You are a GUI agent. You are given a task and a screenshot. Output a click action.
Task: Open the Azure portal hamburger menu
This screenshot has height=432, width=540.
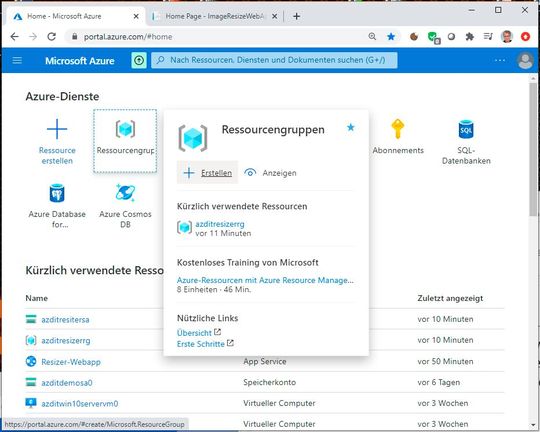pos(17,61)
